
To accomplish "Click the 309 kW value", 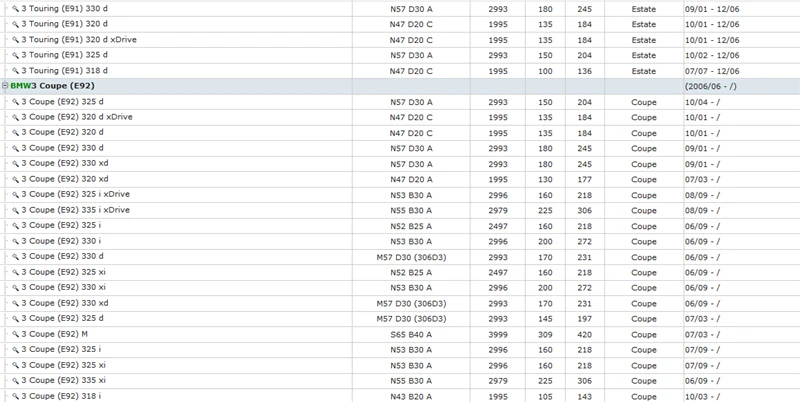I will [x=545, y=335].
